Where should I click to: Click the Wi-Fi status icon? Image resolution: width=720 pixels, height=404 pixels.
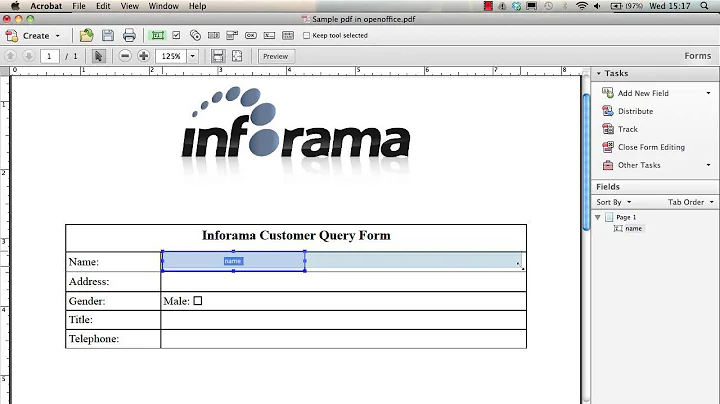[582, 6]
